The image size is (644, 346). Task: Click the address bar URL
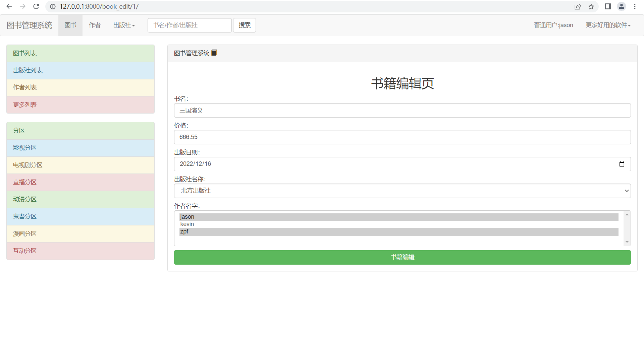click(x=99, y=6)
